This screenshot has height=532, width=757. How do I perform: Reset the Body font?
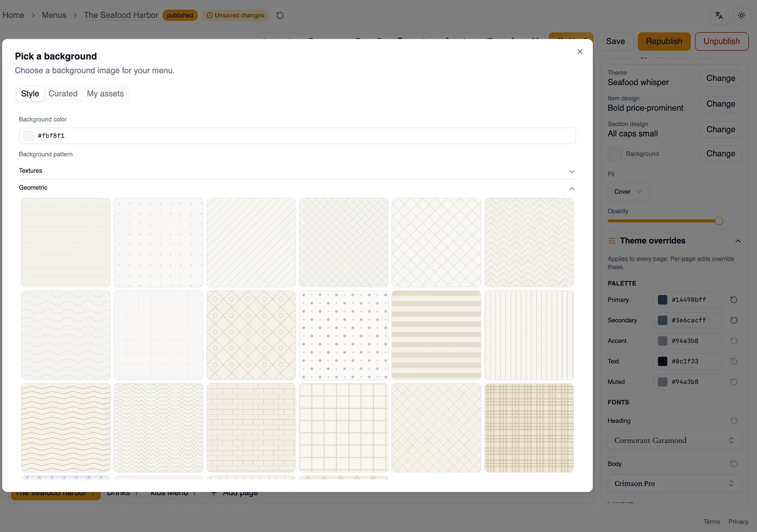point(734,464)
